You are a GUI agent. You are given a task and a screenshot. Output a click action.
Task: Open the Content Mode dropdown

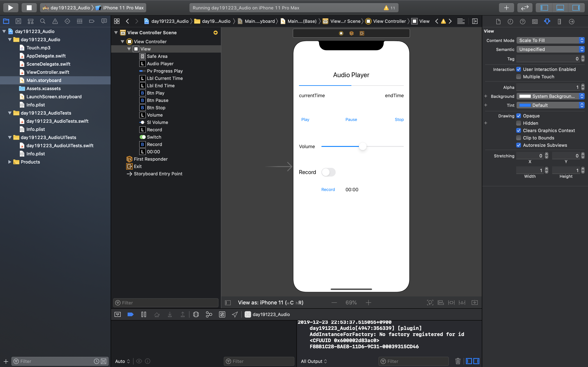[x=550, y=40]
